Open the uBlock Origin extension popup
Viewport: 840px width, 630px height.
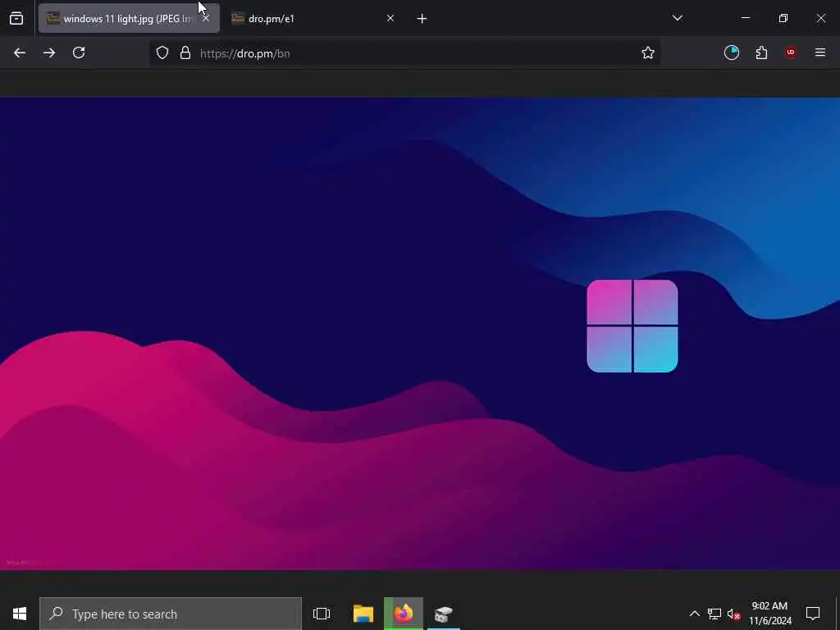pyautogui.click(x=791, y=52)
